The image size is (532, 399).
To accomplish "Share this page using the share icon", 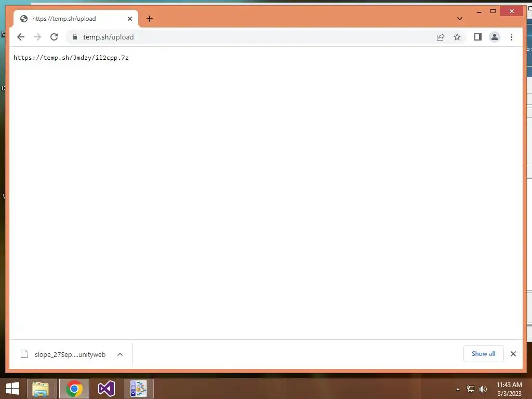I will (441, 37).
